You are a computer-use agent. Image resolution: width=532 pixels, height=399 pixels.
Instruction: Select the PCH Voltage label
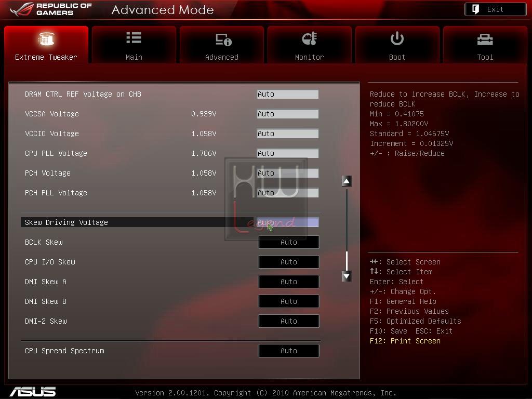click(48, 173)
